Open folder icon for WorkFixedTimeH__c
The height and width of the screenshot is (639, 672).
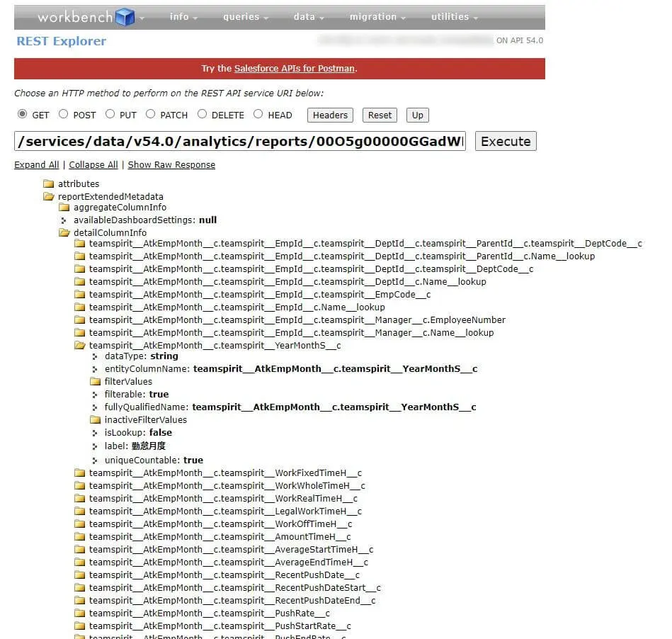point(80,473)
